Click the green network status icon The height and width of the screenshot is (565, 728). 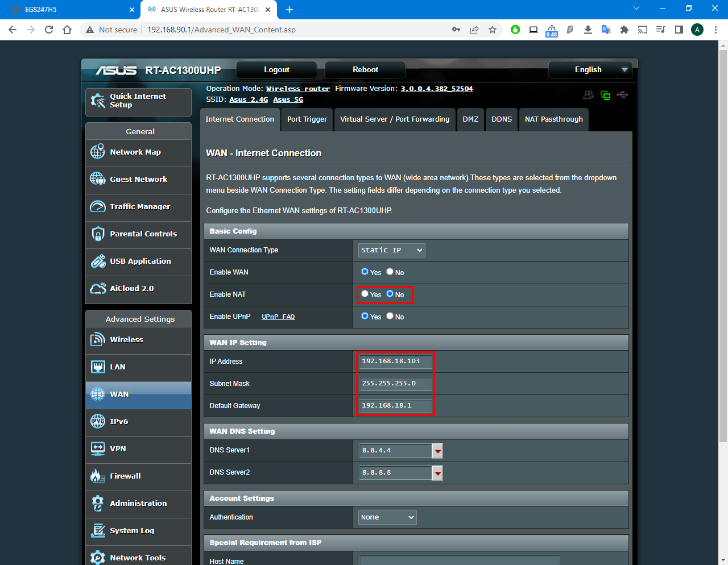606,95
